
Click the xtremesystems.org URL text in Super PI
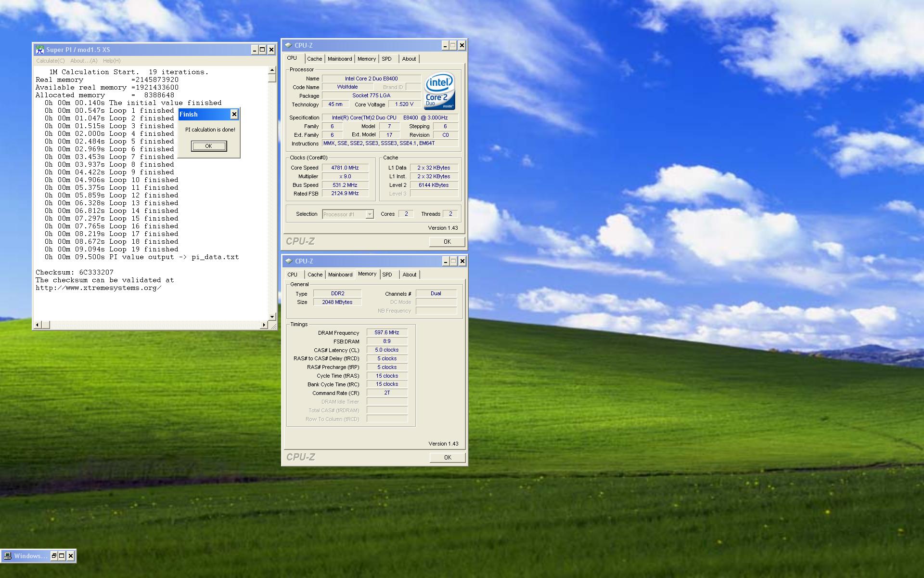(x=99, y=288)
